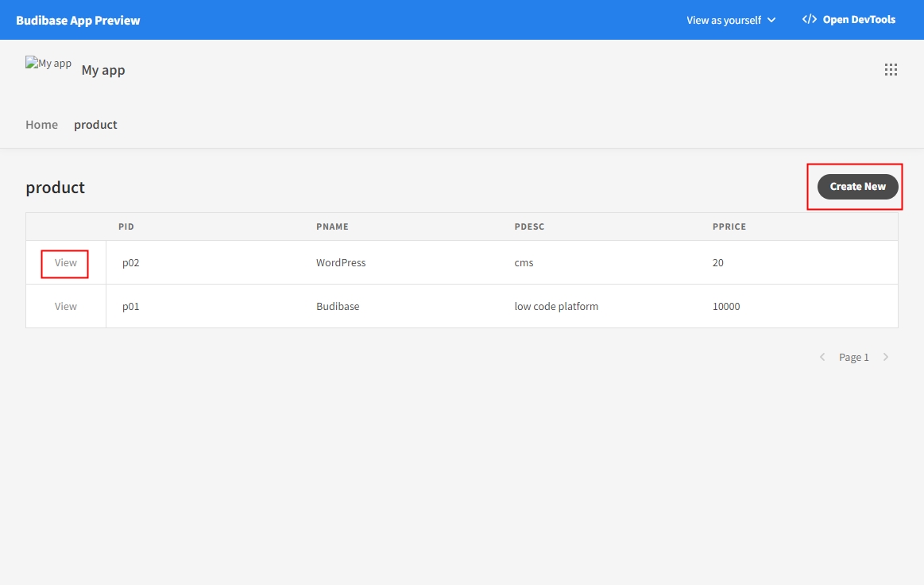924x585 pixels.
Task: Go to previous page using left chevron
Action: pyautogui.click(x=822, y=358)
